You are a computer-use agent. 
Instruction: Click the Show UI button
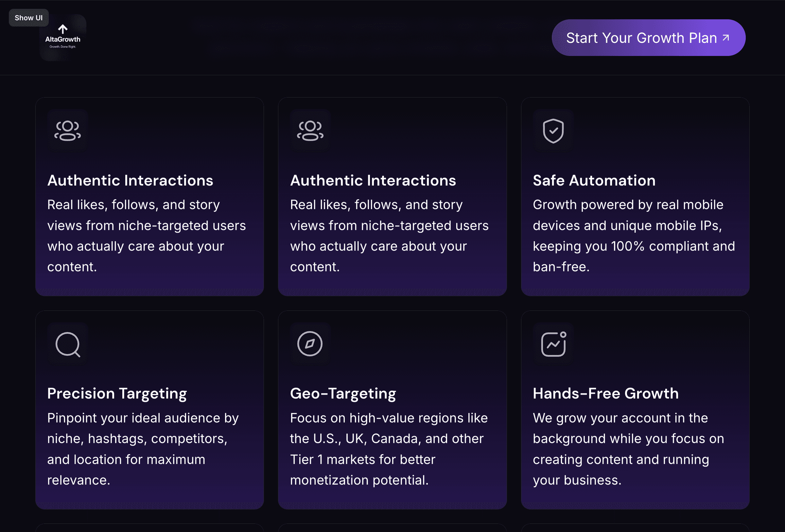pyautogui.click(x=28, y=18)
